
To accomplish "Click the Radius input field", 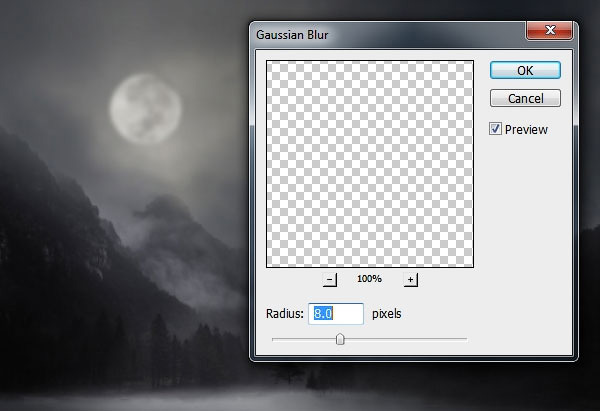I will click(336, 314).
